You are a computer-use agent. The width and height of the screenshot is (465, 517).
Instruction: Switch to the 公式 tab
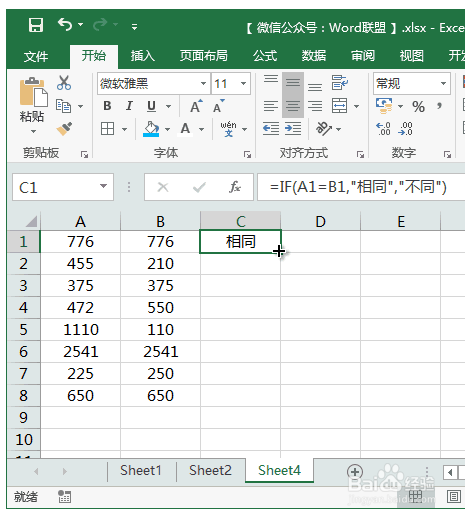coord(265,55)
